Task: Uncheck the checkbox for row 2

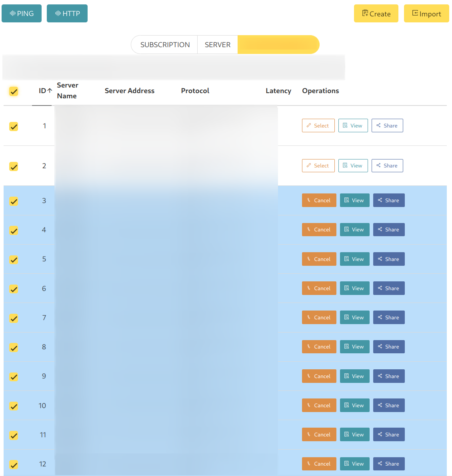Action: [14, 166]
